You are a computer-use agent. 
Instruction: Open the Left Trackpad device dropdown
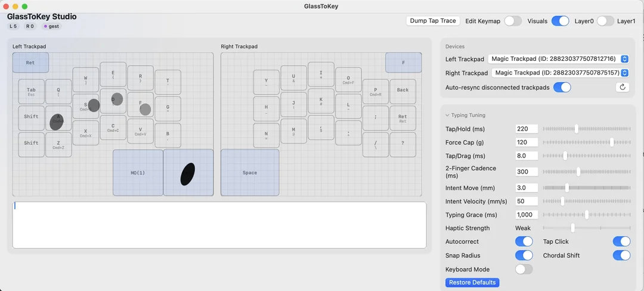click(x=559, y=59)
